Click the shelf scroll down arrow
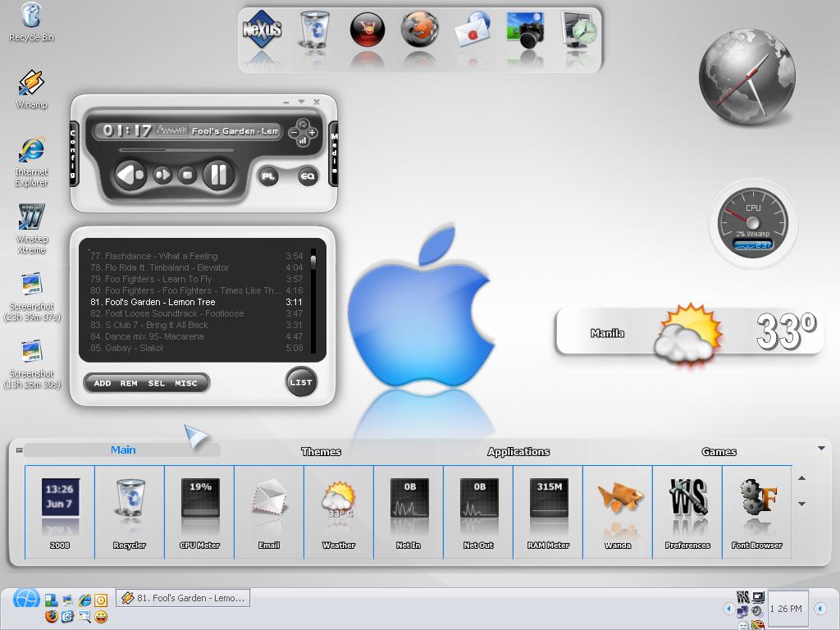This screenshot has width=840, height=630. (802, 504)
